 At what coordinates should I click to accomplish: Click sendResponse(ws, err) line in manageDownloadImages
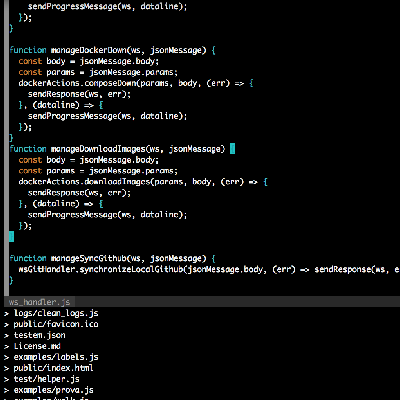point(79,193)
